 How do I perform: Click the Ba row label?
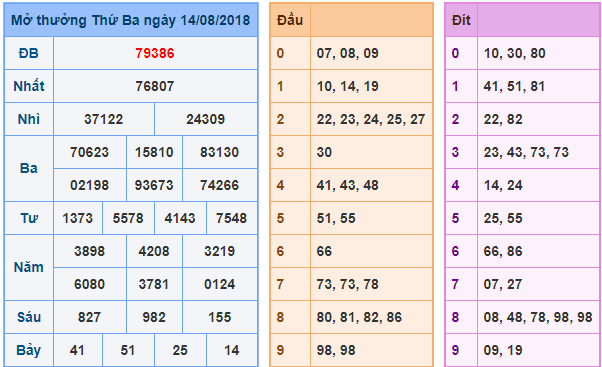[29, 168]
